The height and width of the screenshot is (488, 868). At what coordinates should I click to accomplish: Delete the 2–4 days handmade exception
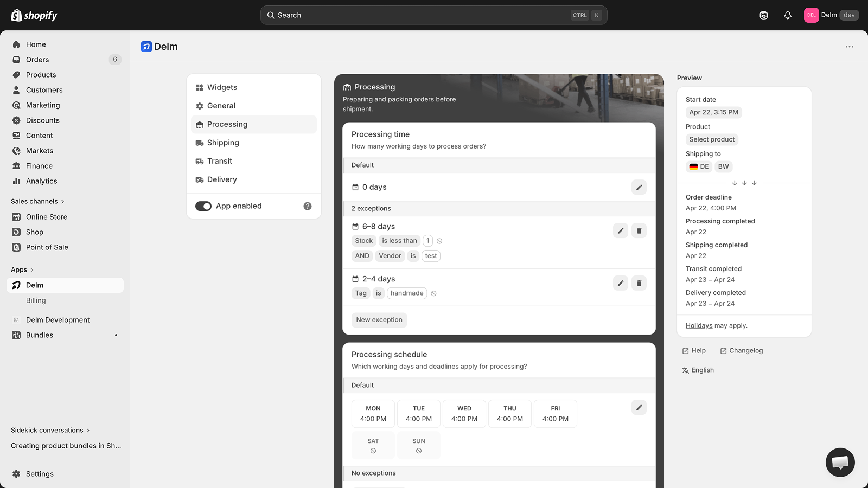tap(639, 283)
